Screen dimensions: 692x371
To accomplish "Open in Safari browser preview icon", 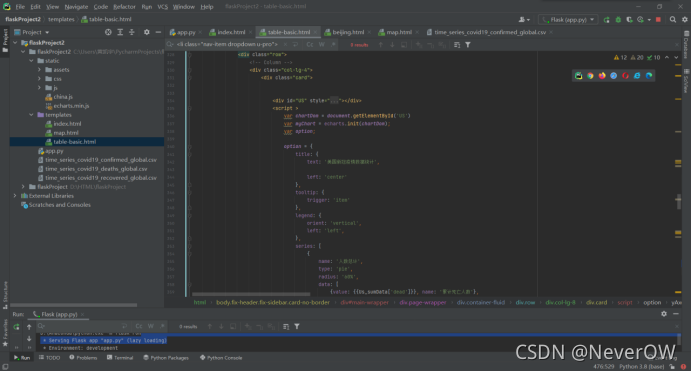I will click(x=613, y=75).
